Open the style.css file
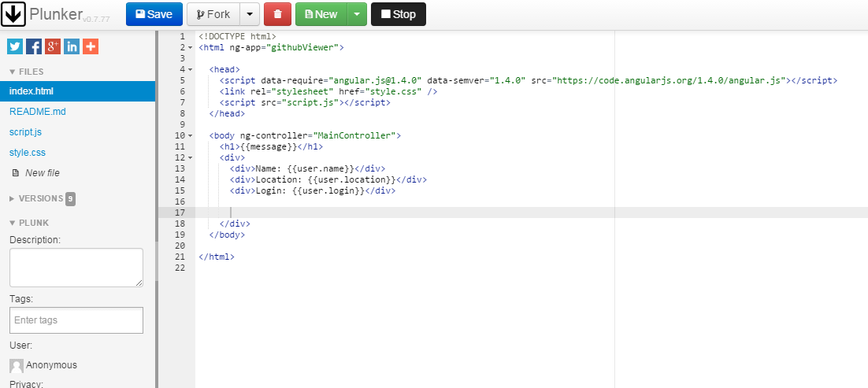This screenshot has height=388, width=868. [28, 153]
